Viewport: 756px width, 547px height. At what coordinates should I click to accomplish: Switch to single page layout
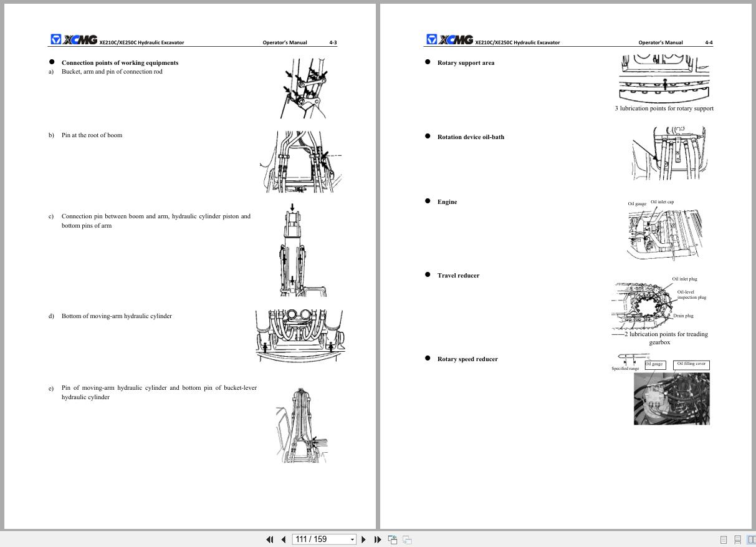pyautogui.click(x=724, y=540)
